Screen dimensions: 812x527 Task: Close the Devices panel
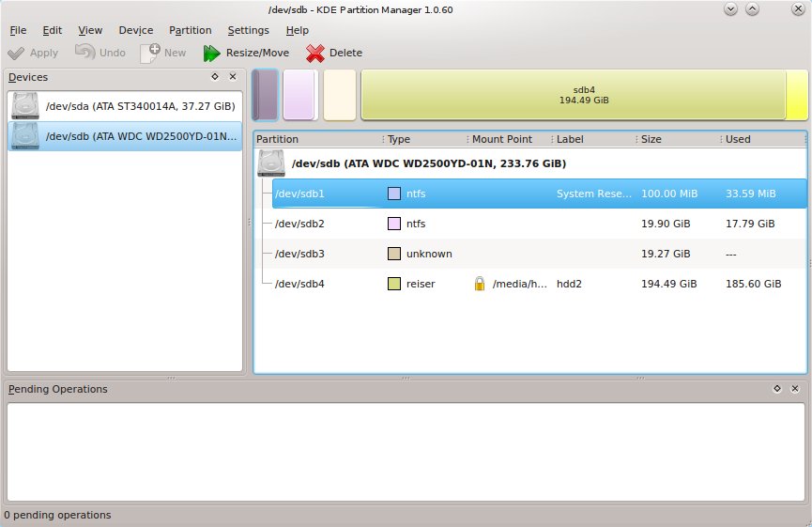click(233, 77)
